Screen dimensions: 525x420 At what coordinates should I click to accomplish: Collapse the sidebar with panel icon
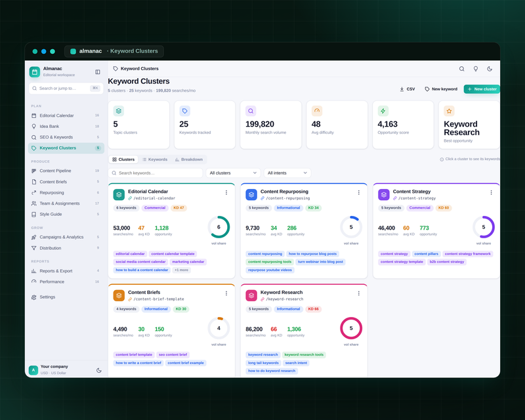click(97, 72)
